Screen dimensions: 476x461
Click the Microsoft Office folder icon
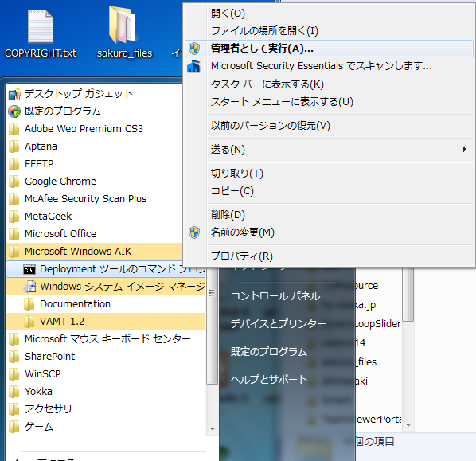14,234
